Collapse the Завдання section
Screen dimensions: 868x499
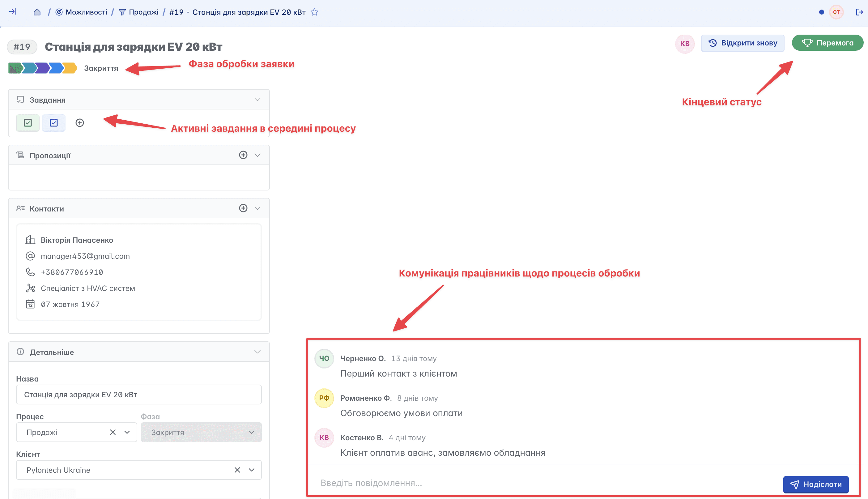(x=257, y=99)
